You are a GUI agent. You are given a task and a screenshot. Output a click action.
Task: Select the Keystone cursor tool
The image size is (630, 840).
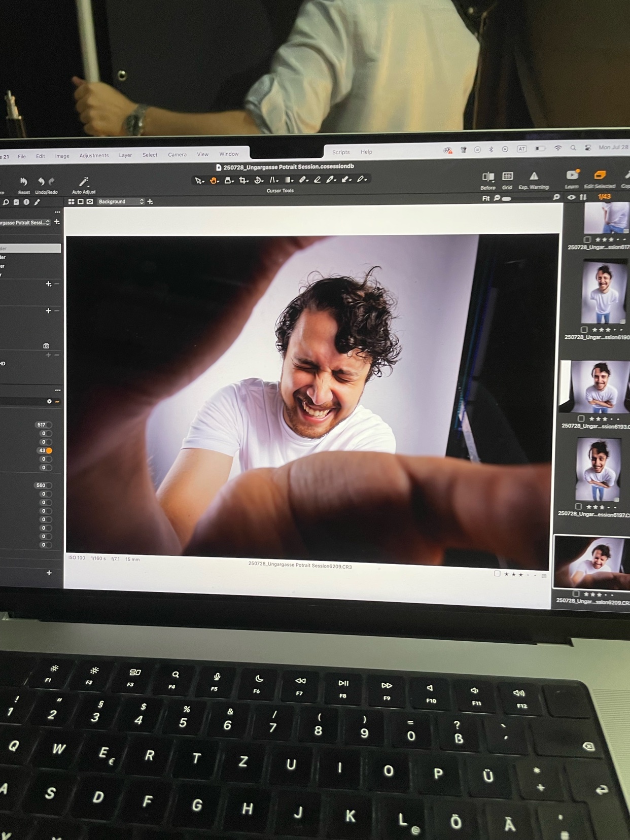click(273, 180)
